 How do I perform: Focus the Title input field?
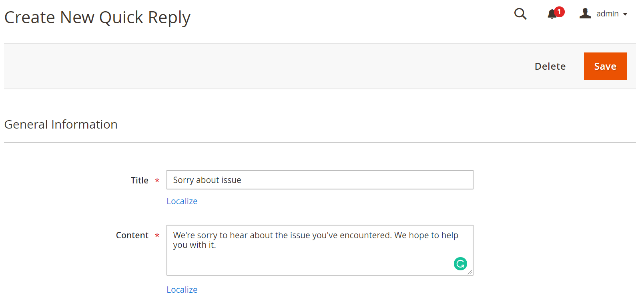[x=320, y=180]
